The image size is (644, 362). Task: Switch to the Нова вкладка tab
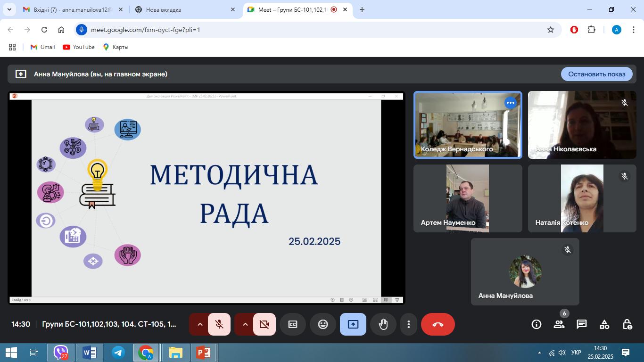pyautogui.click(x=185, y=9)
